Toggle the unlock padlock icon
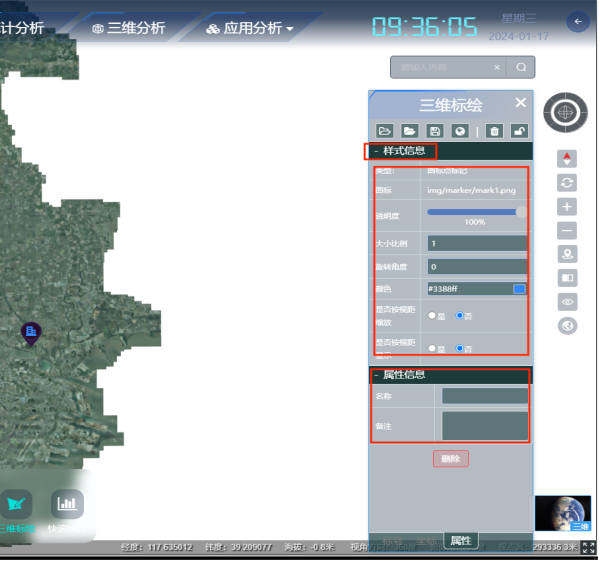This screenshot has height=561, width=600. [519, 131]
